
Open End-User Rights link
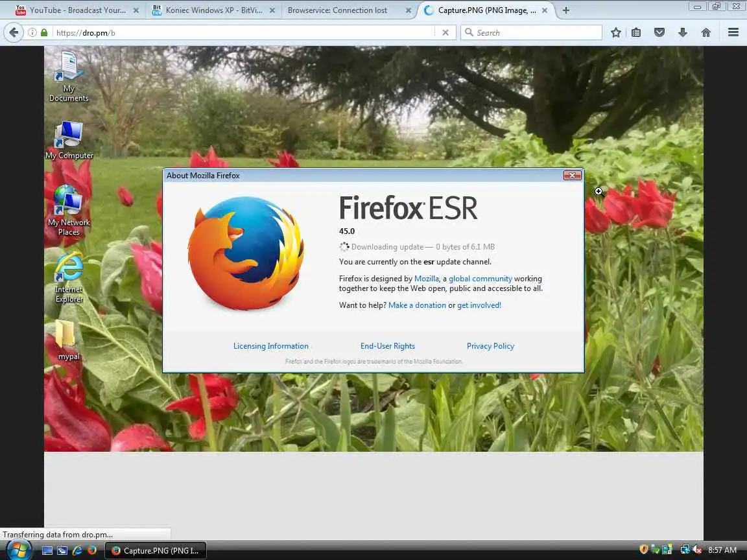[388, 346]
